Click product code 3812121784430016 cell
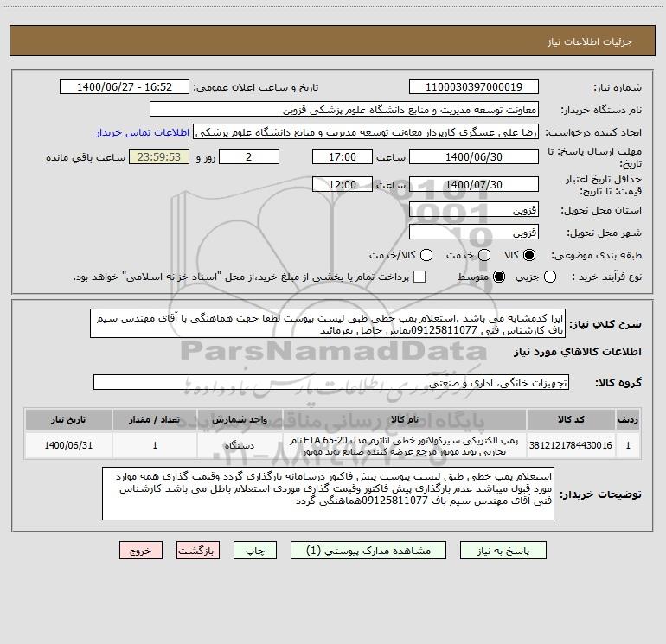 pos(571,445)
